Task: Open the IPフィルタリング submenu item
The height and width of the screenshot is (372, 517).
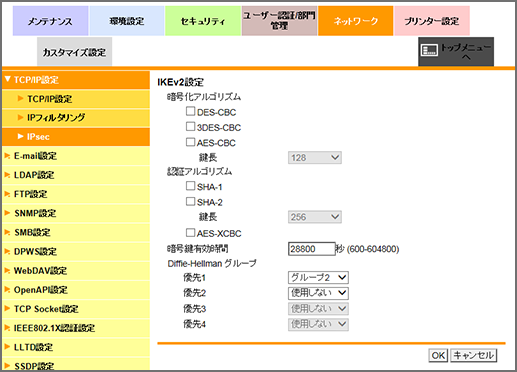Action: pyautogui.click(x=76, y=117)
